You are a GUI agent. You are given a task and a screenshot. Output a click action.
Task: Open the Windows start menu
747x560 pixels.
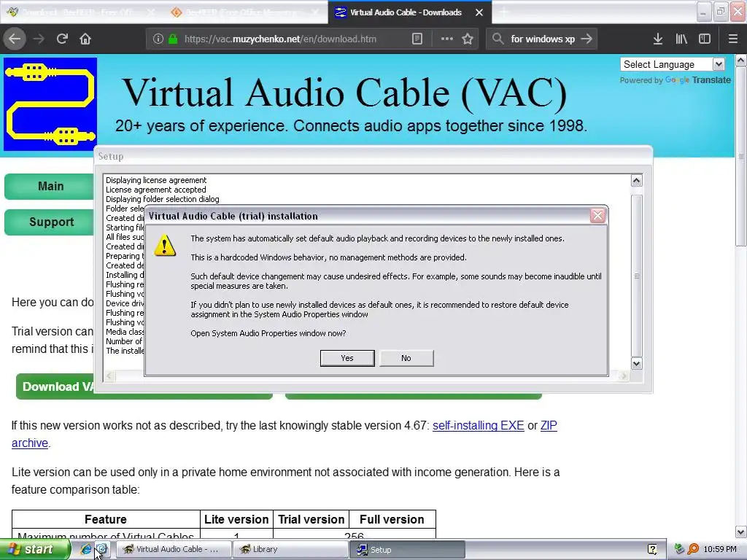34,549
